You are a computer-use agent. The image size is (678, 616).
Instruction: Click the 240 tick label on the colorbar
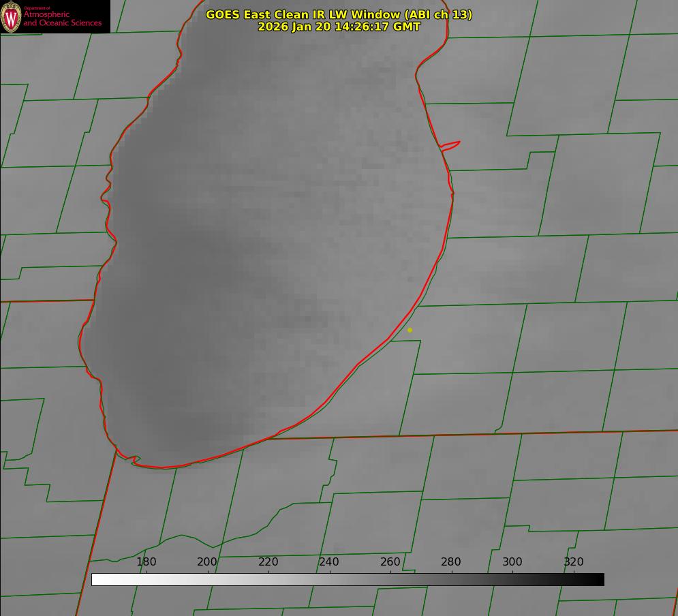[329, 562]
